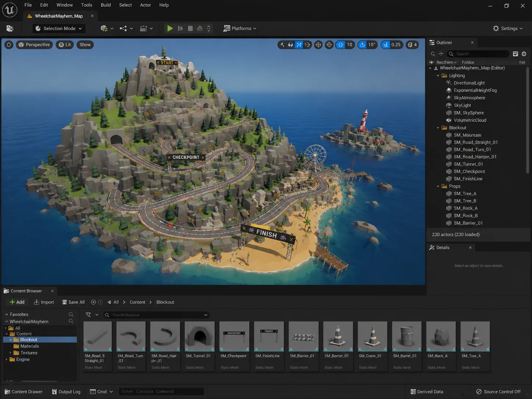The width and height of the screenshot is (532, 399).
Task: Click the Content Browser filter icon
Action: pyautogui.click(x=88, y=315)
